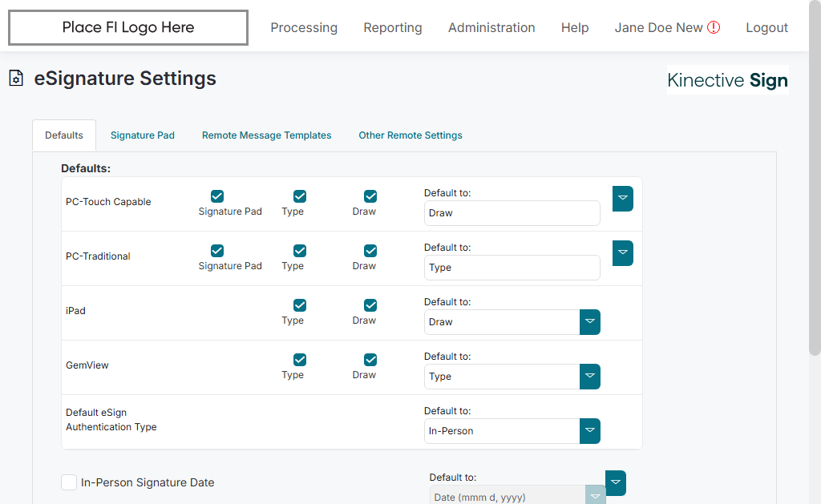Viewport: 821px width, 504px height.
Task: Click the Logout link
Action: 766,28
